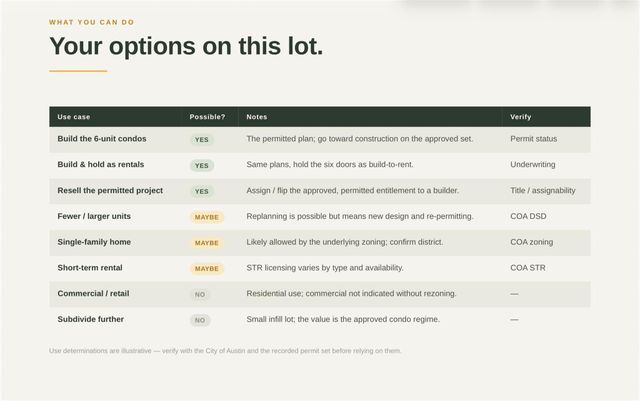Click the YES badge for 6-unit condos

click(202, 140)
